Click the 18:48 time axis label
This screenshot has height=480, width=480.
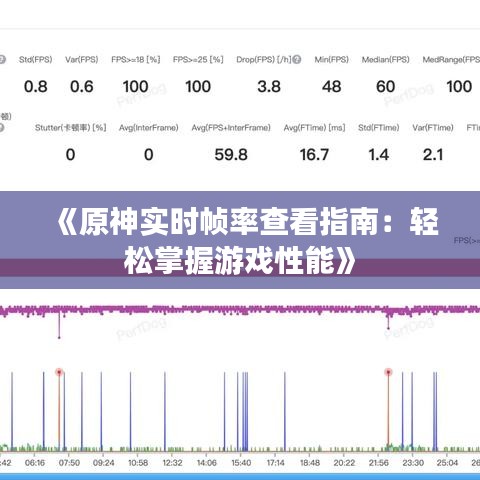pos(310,463)
